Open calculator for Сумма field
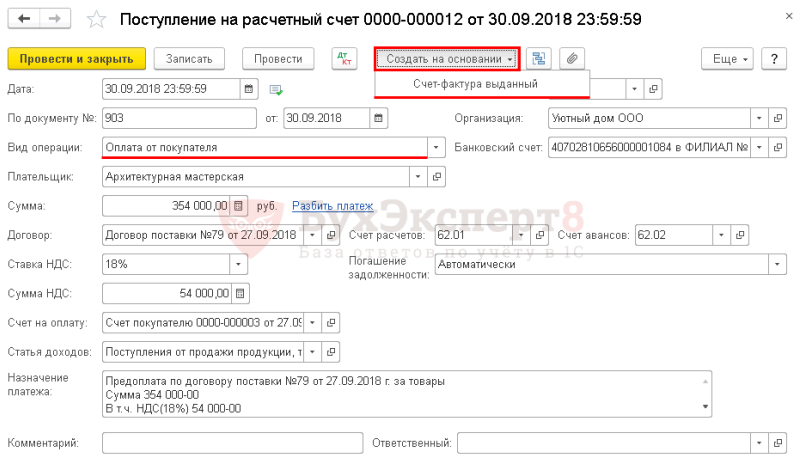This screenshot has height=458, width=800. [238, 206]
